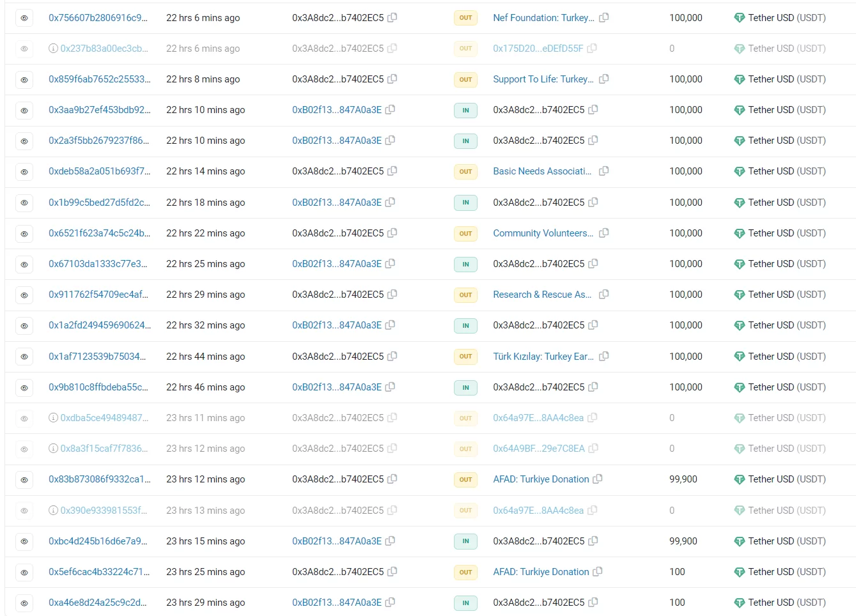Open the Türk Kızılay: Turkey Ear... address
The width and height of the screenshot is (856, 616).
click(x=543, y=357)
